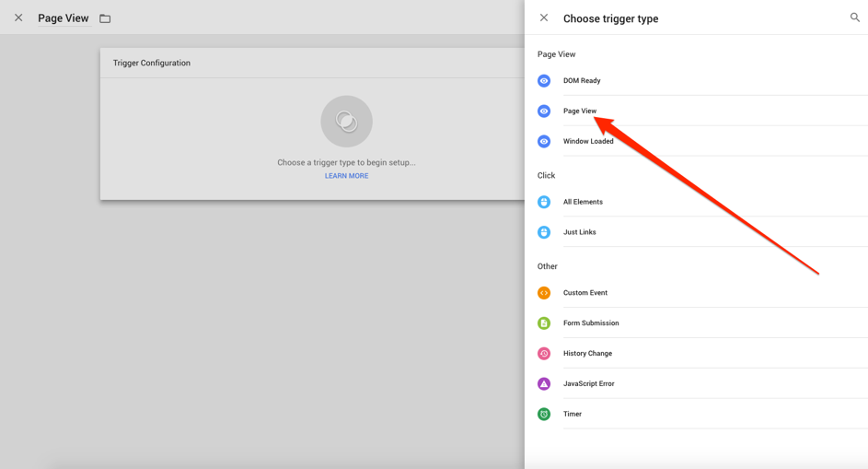Viewport: 868px width, 469px height.
Task: Edit the Page View trigger name field
Action: (x=64, y=18)
